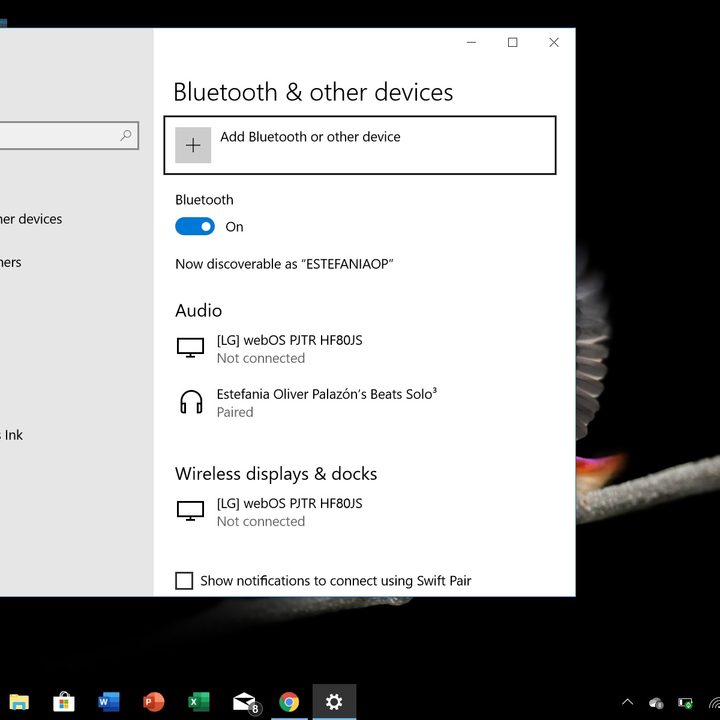Screen dimensions: 720x720
Task: Show hidden icons in system tray
Action: tap(627, 702)
